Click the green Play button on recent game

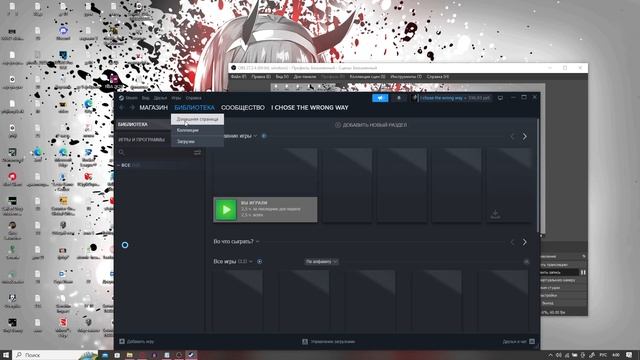click(x=226, y=210)
